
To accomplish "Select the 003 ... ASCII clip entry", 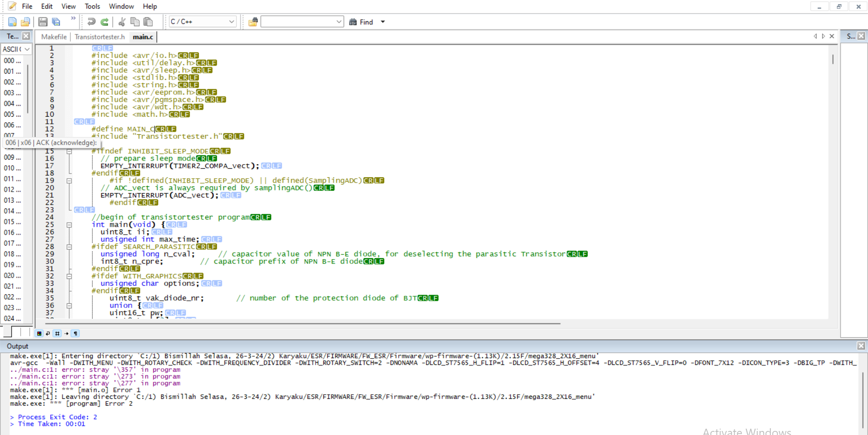I will pos(13,93).
